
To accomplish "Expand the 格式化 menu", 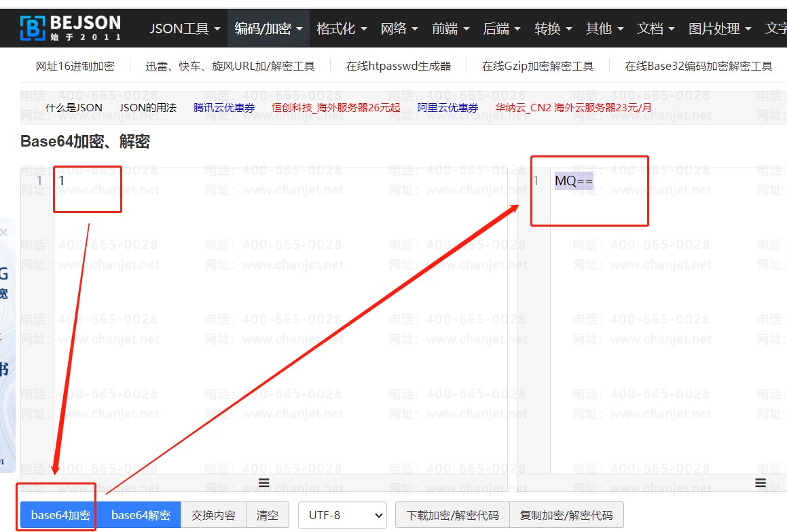I will coord(342,28).
